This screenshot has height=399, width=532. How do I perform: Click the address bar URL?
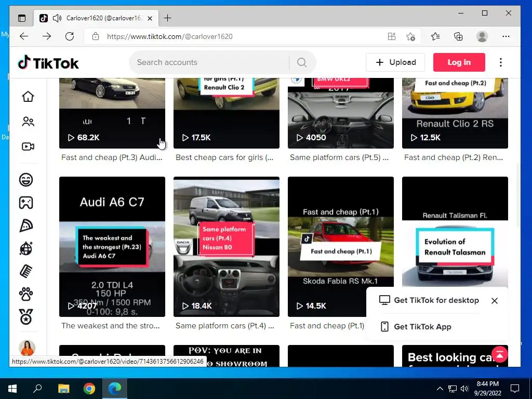pyautogui.click(x=170, y=36)
